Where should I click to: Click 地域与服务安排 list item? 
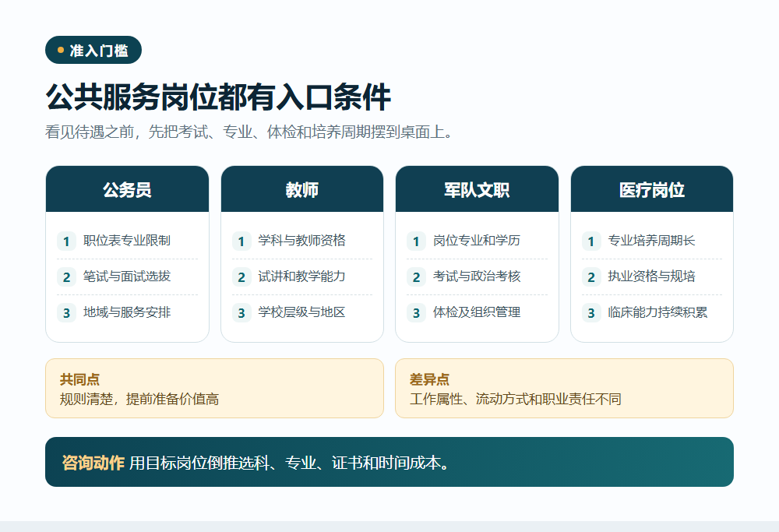coord(127,312)
